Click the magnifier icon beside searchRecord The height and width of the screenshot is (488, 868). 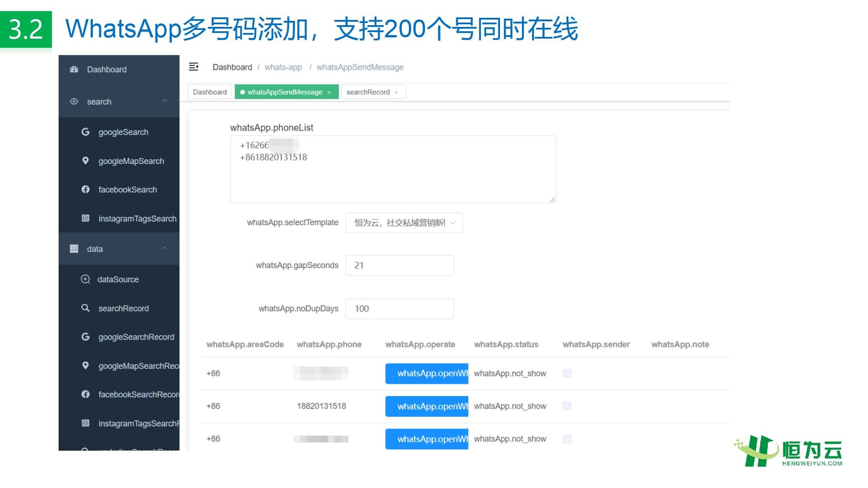(85, 308)
